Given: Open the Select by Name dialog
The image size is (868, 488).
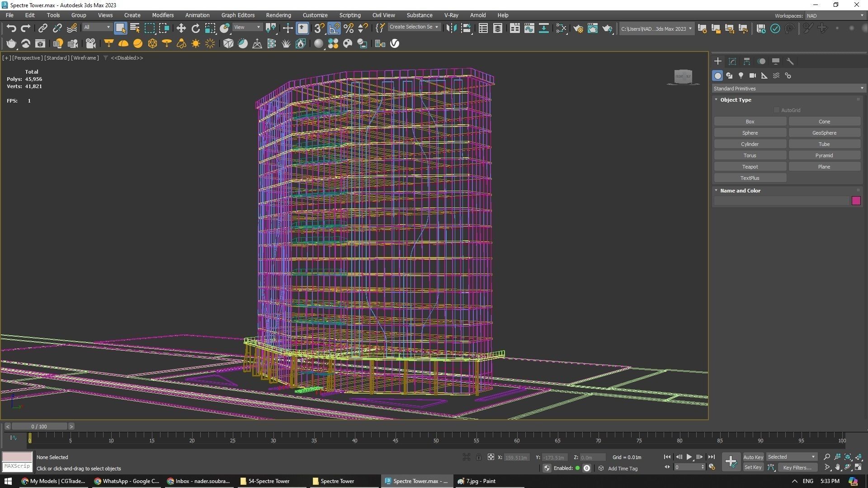Looking at the screenshot, I should click(135, 28).
